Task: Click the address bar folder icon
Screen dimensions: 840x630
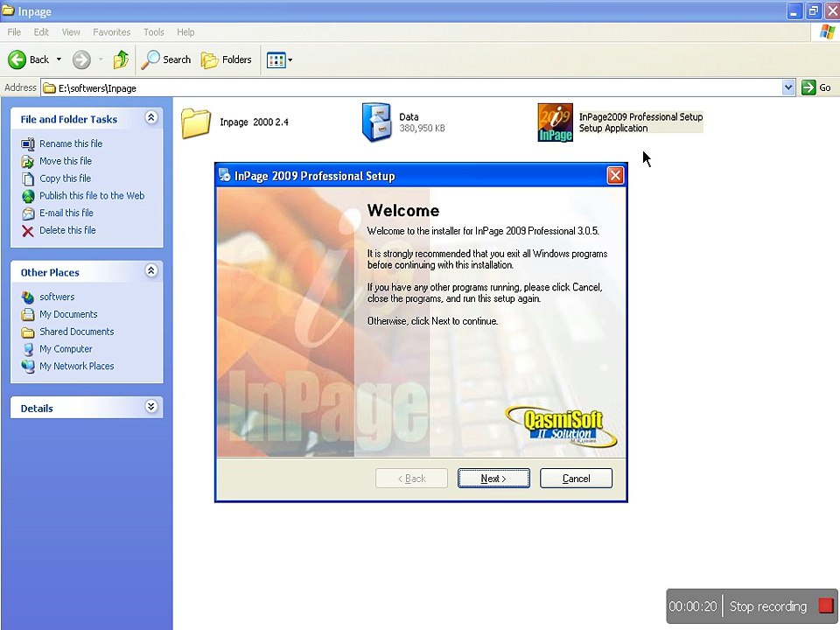Action: [49, 87]
